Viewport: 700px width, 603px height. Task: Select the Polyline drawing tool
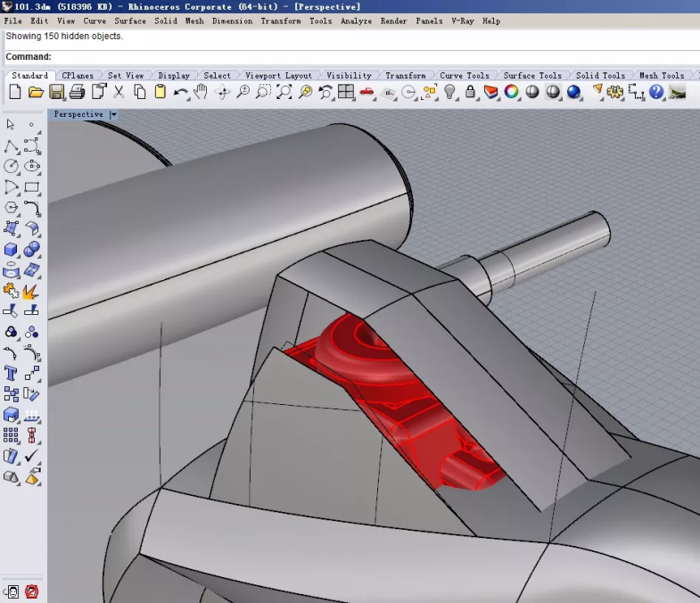tap(12, 145)
